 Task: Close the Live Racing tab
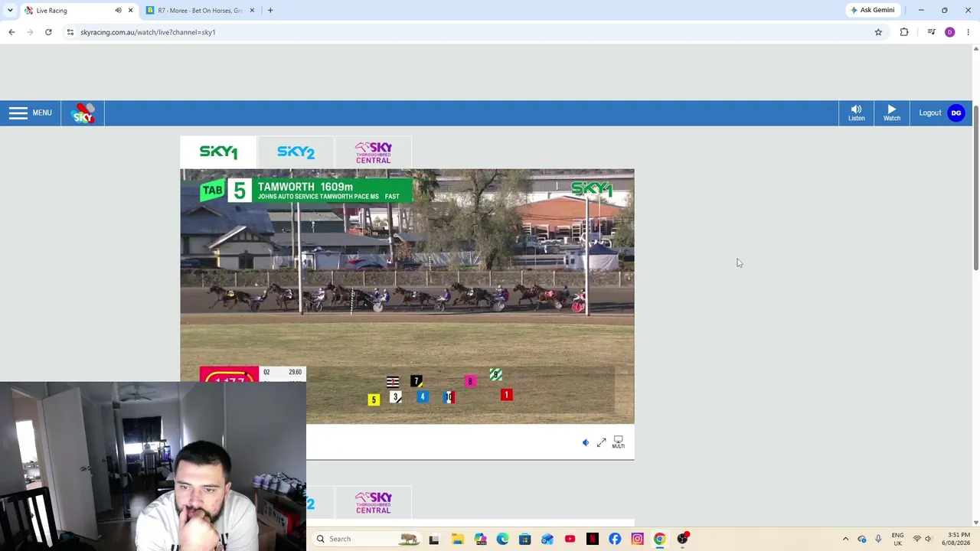pos(130,11)
